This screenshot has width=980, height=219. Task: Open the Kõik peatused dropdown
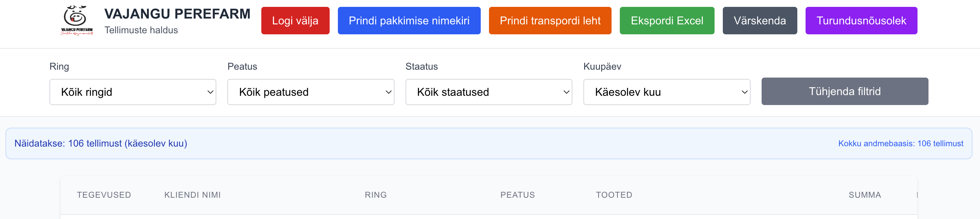click(x=310, y=92)
